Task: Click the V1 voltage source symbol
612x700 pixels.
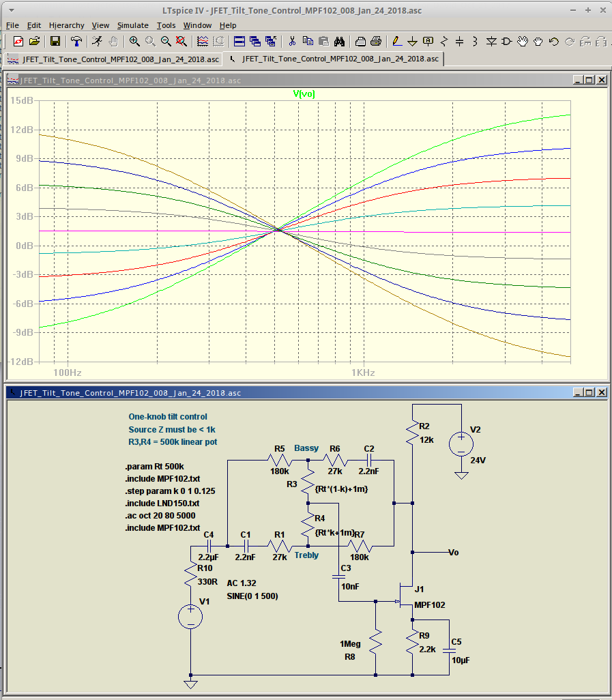Action: (190, 617)
